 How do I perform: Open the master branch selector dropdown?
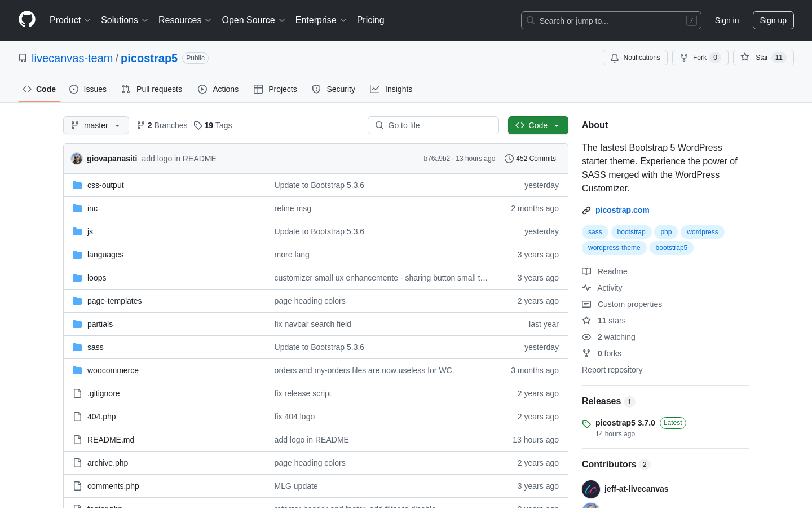tap(96, 125)
